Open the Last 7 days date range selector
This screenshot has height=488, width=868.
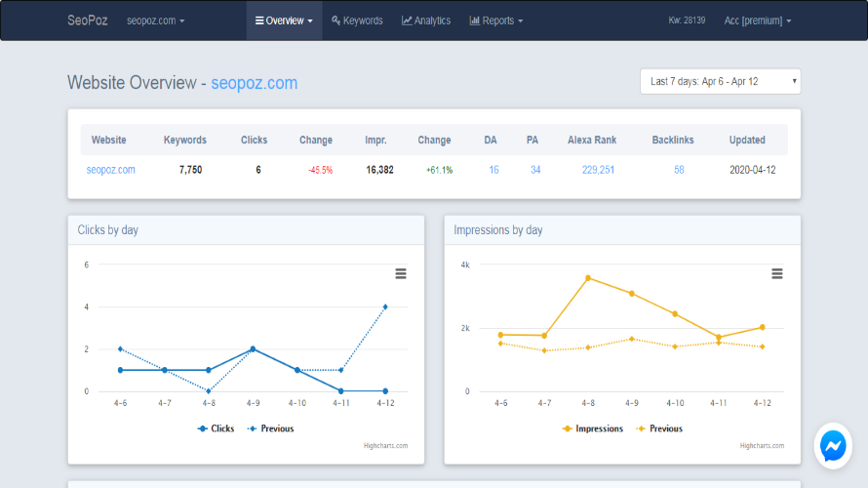tap(720, 81)
